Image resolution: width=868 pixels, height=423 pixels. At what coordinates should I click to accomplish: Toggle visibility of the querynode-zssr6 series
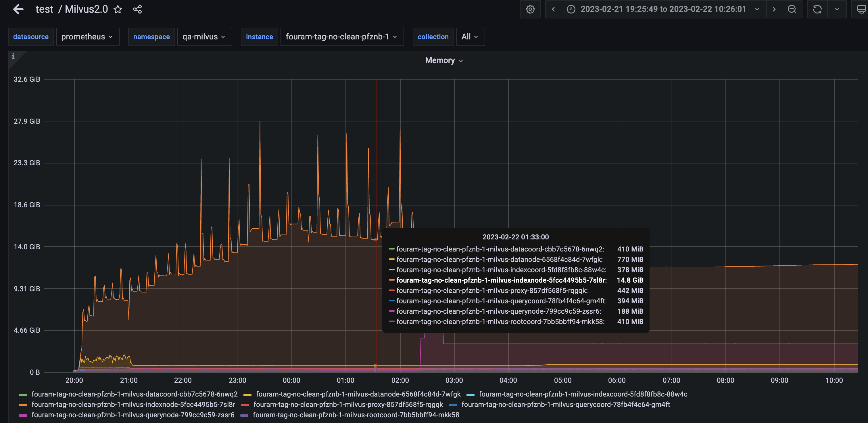(132, 415)
